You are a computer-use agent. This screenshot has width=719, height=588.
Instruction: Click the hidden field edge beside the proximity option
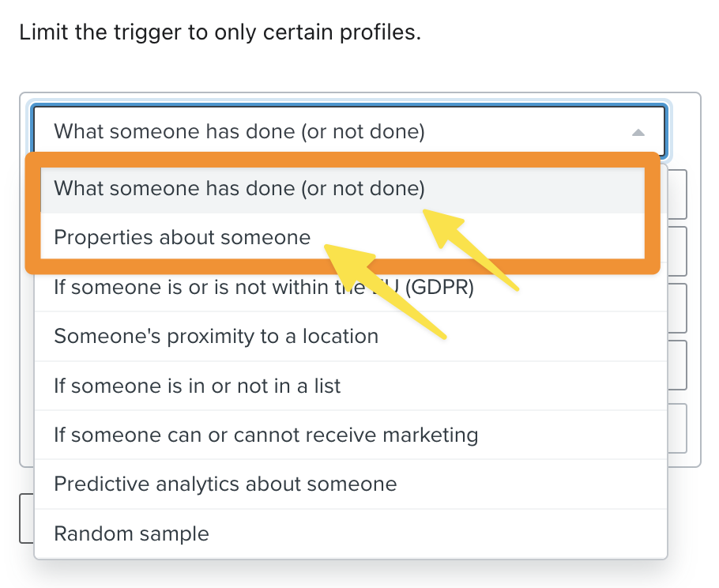coord(677,364)
